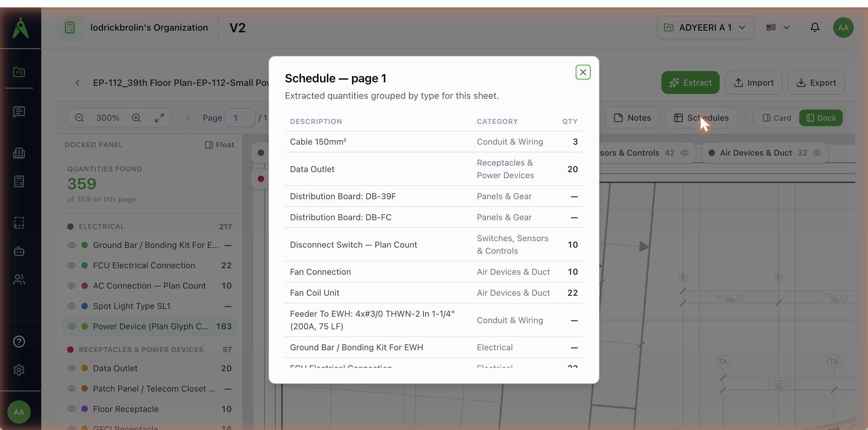The image size is (868, 430).
Task: Click the pink swatch for AC Connection
Action: point(85,286)
